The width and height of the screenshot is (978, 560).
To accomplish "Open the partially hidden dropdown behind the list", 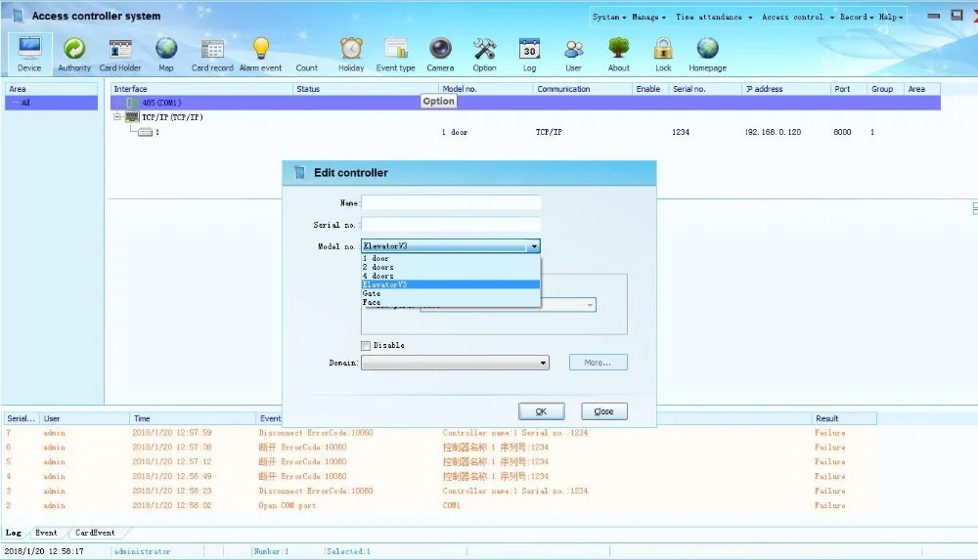I will click(x=509, y=305).
